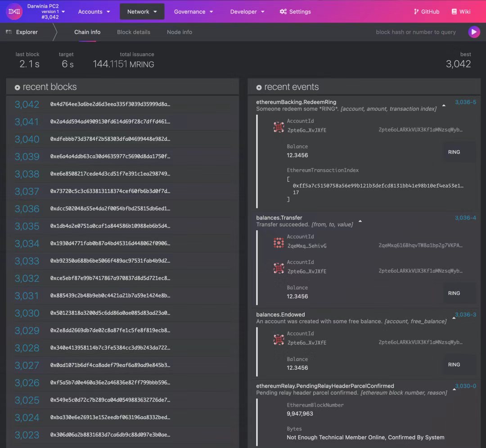
Task: Open the Governance dropdown menu
Action: pyautogui.click(x=193, y=12)
